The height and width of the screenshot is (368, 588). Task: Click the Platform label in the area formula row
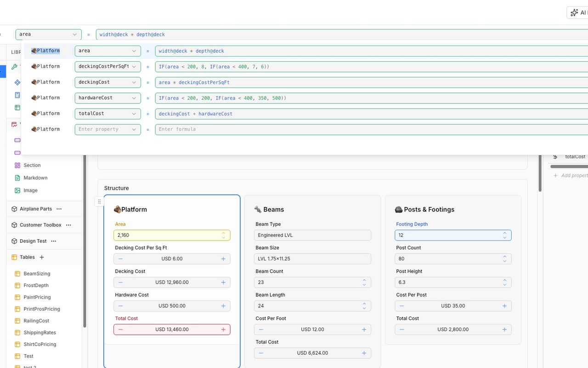click(45, 51)
